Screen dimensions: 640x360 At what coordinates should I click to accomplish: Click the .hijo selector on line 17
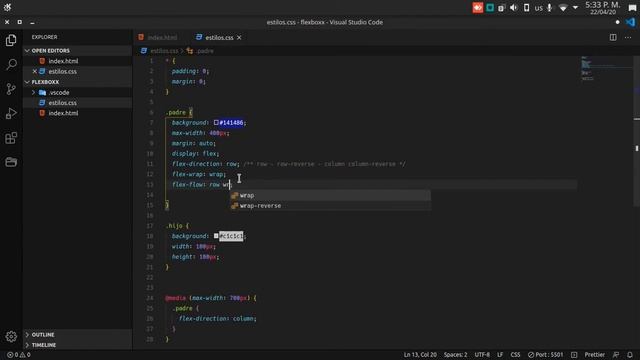pyautogui.click(x=174, y=226)
